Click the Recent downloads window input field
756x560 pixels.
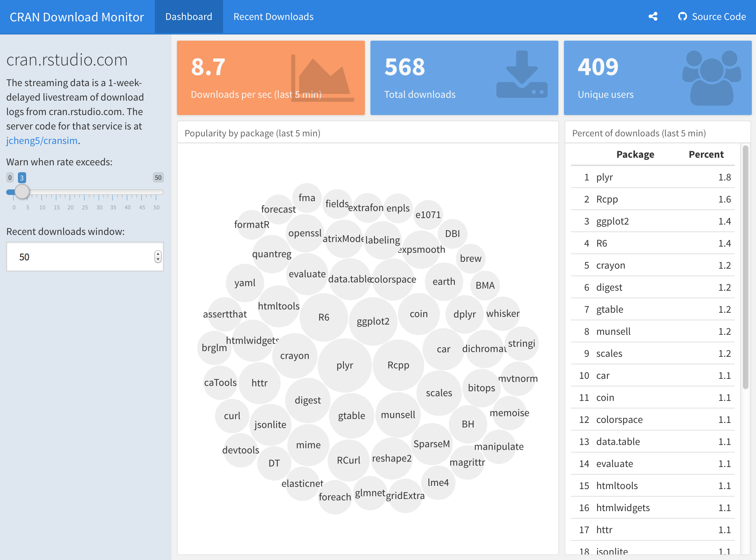click(79, 257)
